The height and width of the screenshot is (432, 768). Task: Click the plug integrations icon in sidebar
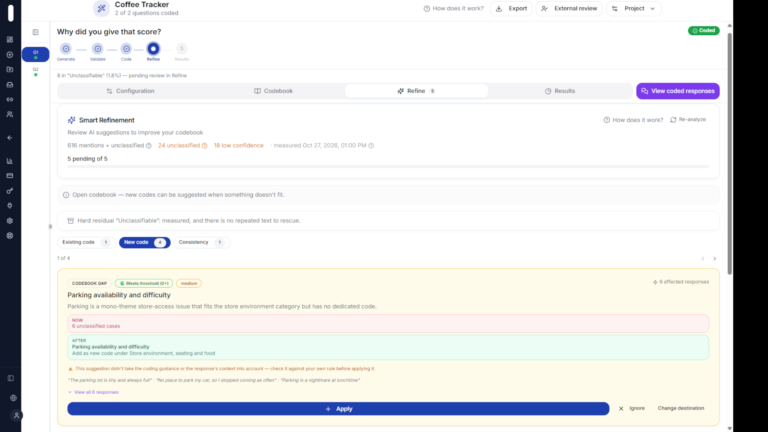pyautogui.click(x=10, y=206)
